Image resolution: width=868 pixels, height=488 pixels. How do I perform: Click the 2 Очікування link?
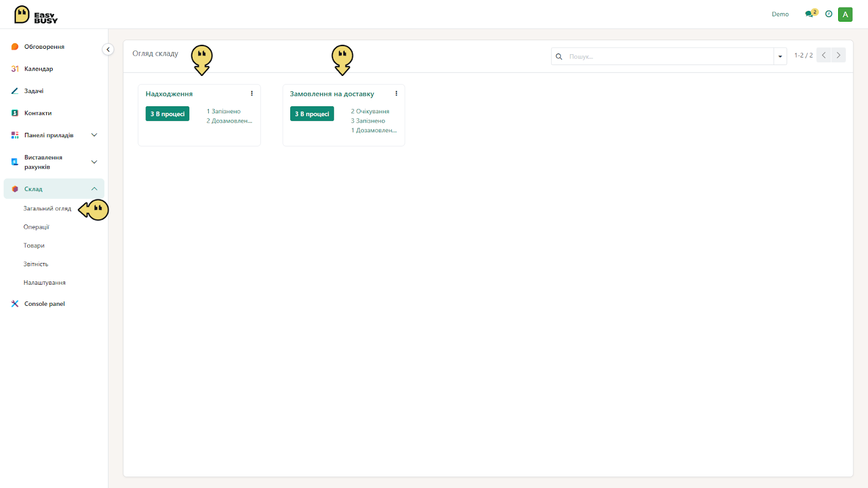370,111
